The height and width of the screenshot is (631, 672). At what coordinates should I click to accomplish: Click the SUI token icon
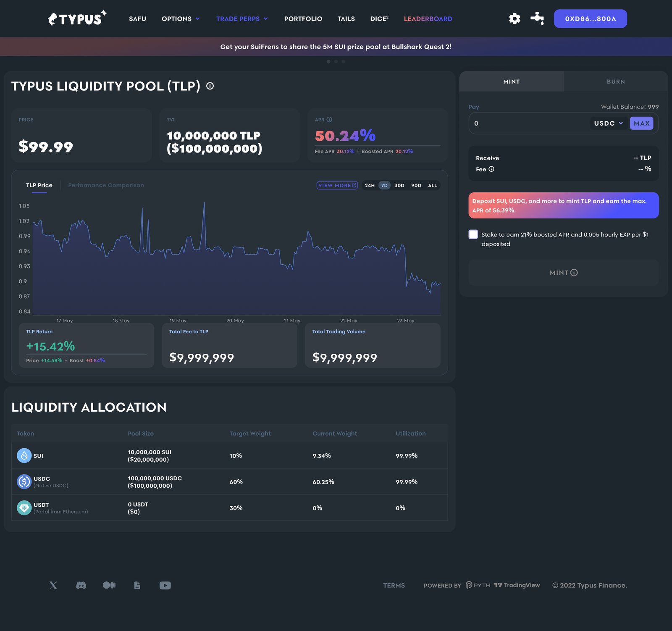24,455
